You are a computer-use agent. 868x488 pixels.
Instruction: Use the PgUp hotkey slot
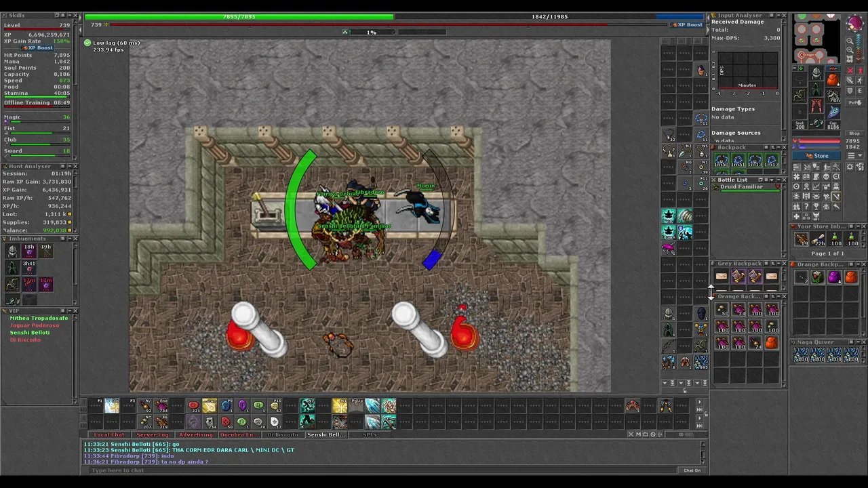click(356, 405)
